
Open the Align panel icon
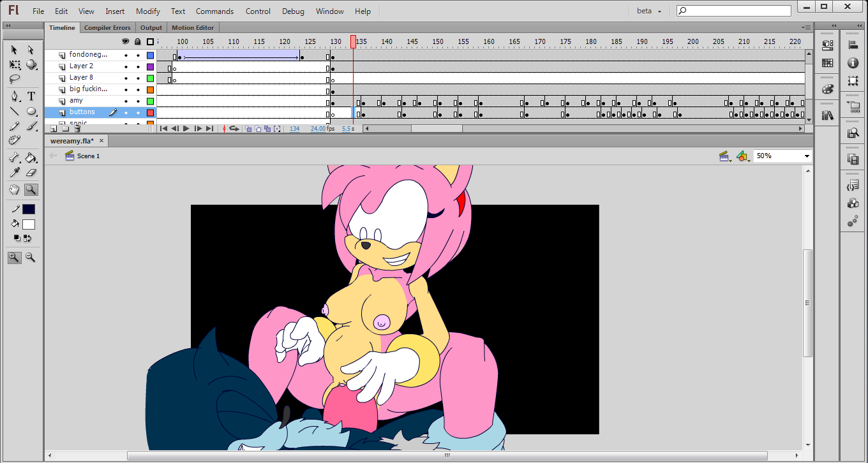[853, 45]
